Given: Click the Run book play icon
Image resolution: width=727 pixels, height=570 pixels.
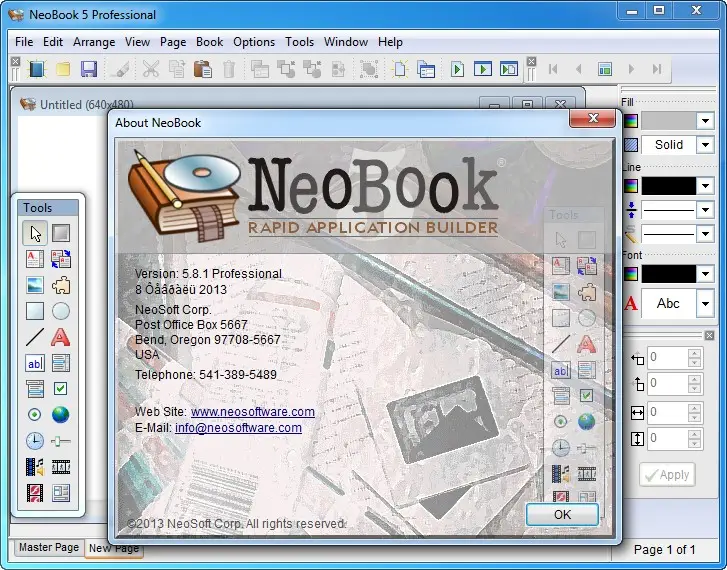Looking at the screenshot, I should 483,69.
